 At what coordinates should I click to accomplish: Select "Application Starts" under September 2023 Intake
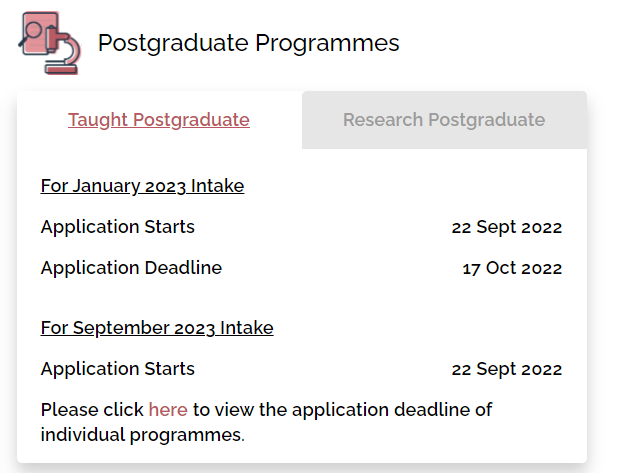118,369
